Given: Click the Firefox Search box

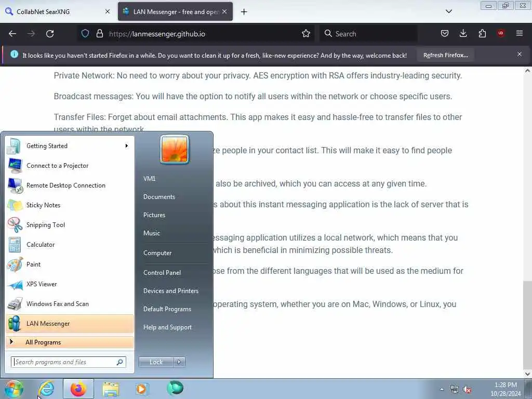Looking at the screenshot, I should (368, 34).
